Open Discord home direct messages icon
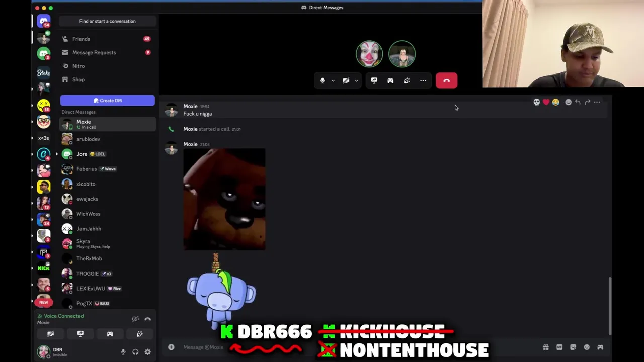Screen dimensions: 644x362 44,21
